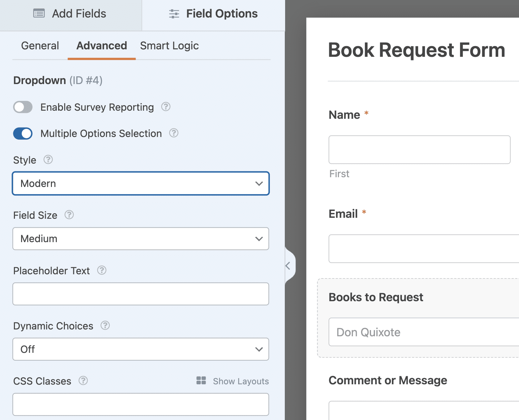Open the Style dropdown set to Modern
This screenshot has width=519, height=420.
141,183
